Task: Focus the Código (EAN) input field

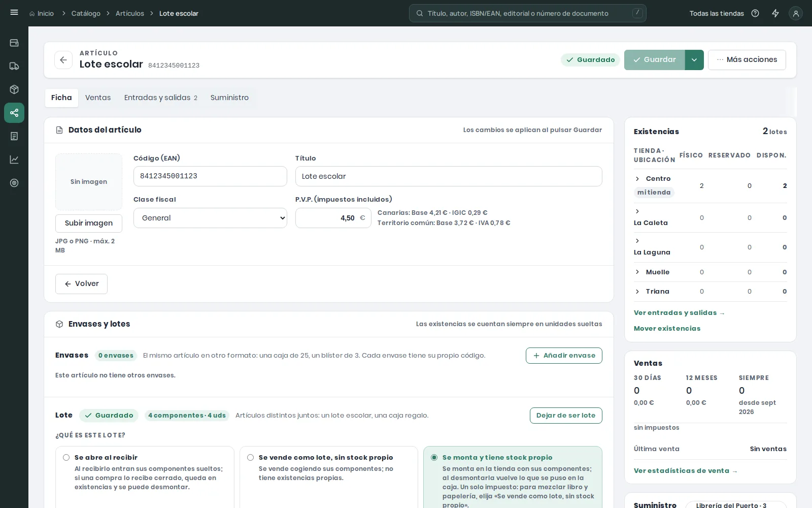Action: (x=210, y=176)
